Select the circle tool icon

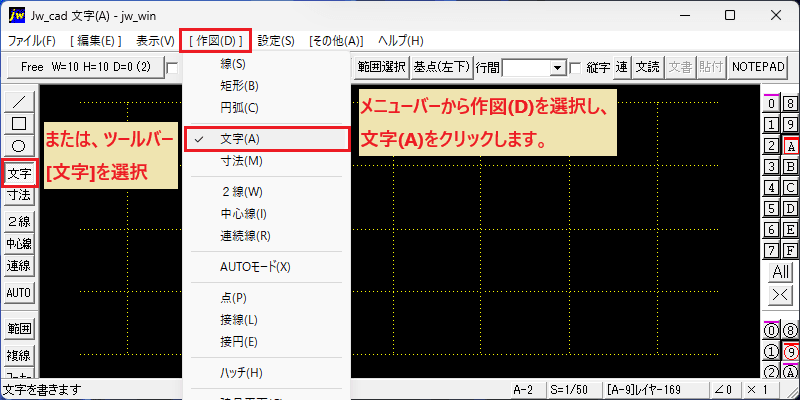19,146
